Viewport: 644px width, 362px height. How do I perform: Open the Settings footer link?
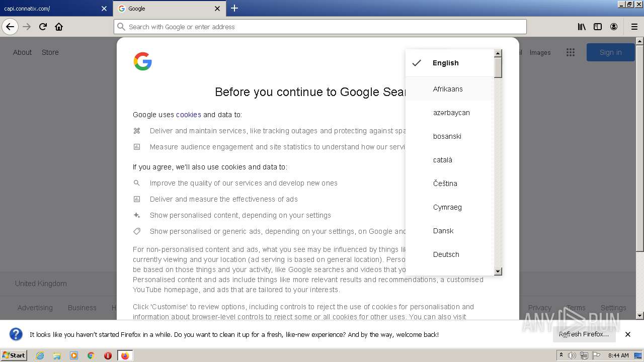pos(613,308)
